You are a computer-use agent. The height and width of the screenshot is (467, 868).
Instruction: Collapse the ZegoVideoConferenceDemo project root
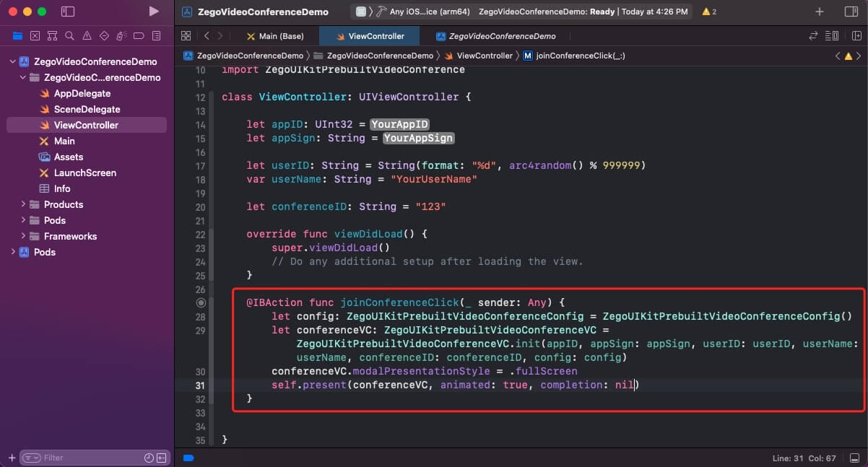tap(12, 62)
